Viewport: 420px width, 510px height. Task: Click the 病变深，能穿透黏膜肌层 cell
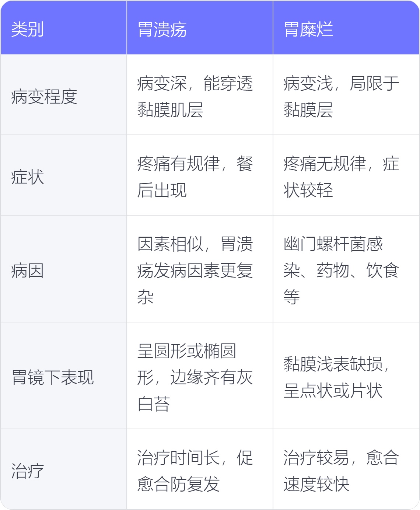tap(195, 97)
